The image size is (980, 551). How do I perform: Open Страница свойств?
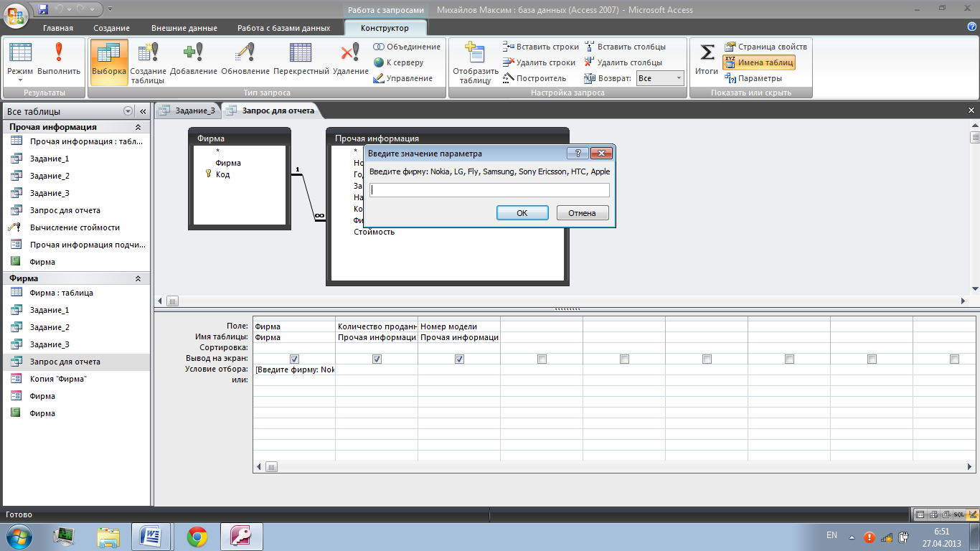[765, 47]
